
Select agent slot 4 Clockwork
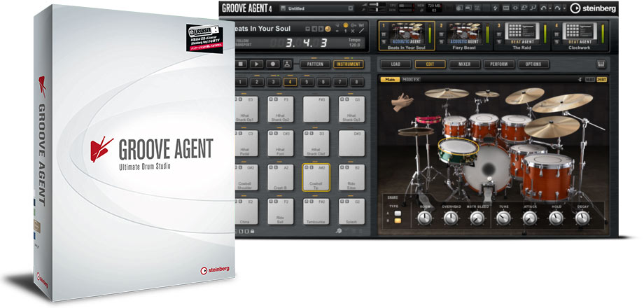click(579, 36)
